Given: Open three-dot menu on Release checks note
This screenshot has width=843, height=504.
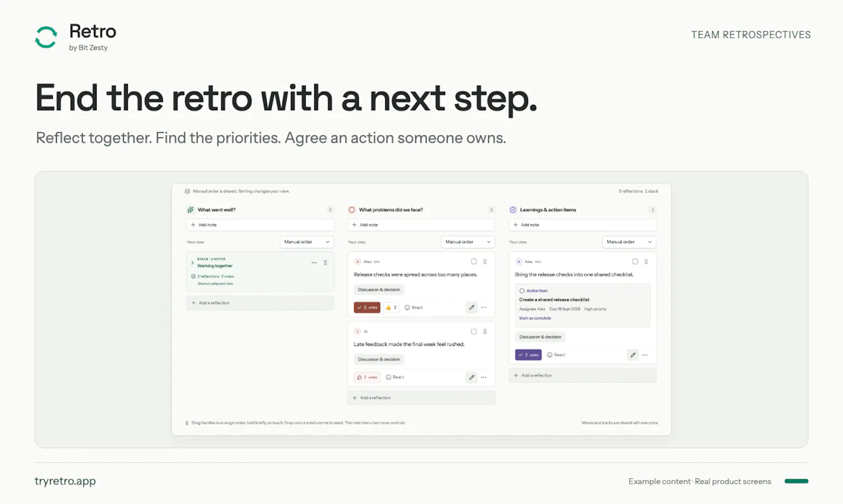Looking at the screenshot, I should (x=484, y=307).
